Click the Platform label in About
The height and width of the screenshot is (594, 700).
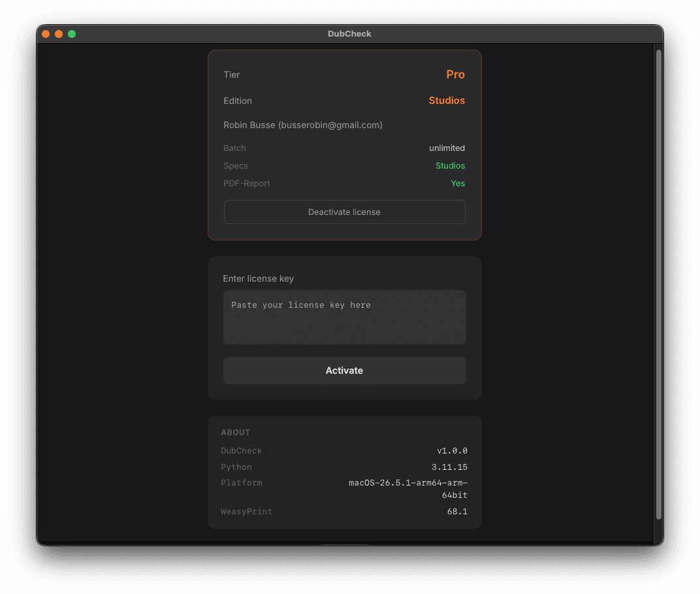(241, 483)
